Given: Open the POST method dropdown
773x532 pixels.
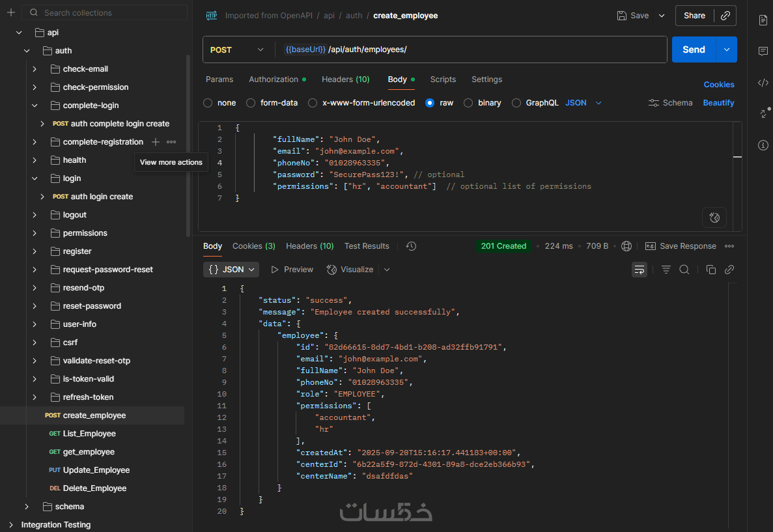Looking at the screenshot, I should tap(237, 49).
